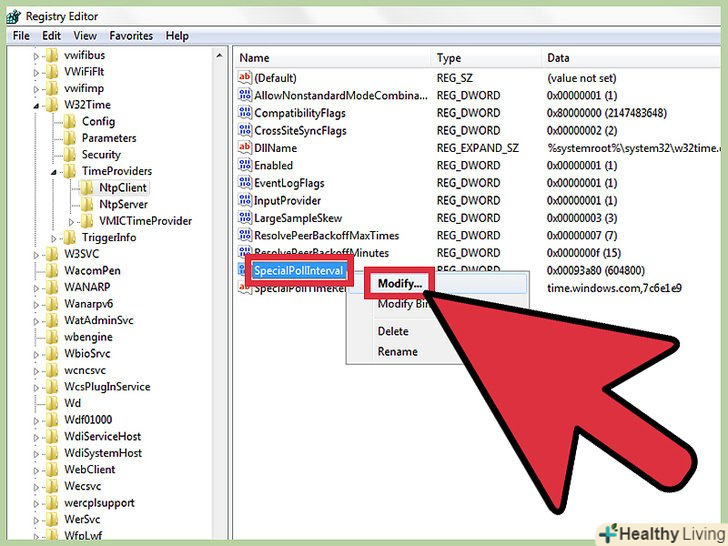The image size is (728, 546).
Task: Click the Wanarpv6 folder icon
Action: click(x=52, y=304)
